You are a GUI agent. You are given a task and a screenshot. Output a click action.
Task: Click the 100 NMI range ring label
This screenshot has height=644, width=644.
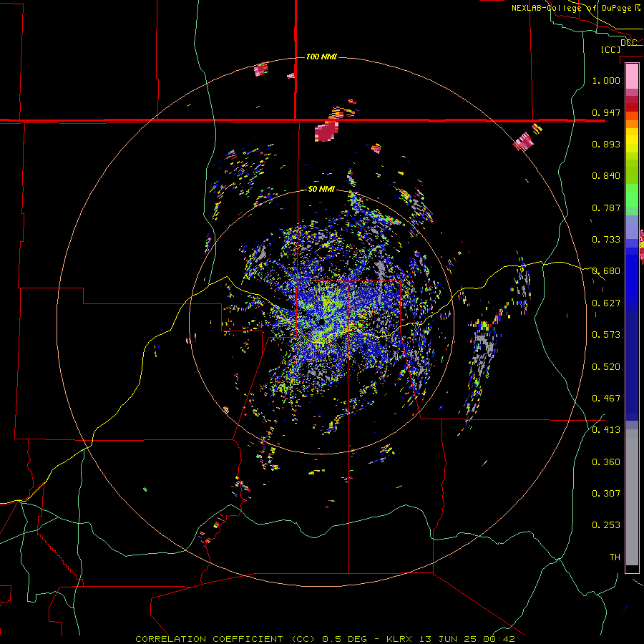[x=321, y=57]
